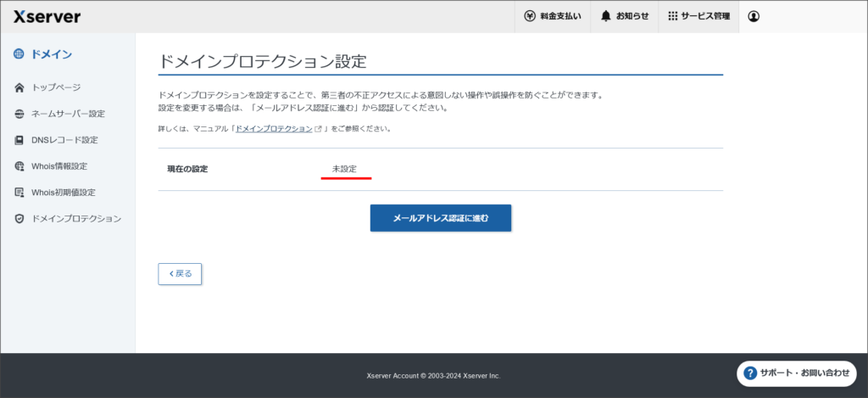Click the Whois初期値設定 icon
Viewport: 868px width, 398px height.
(x=19, y=193)
